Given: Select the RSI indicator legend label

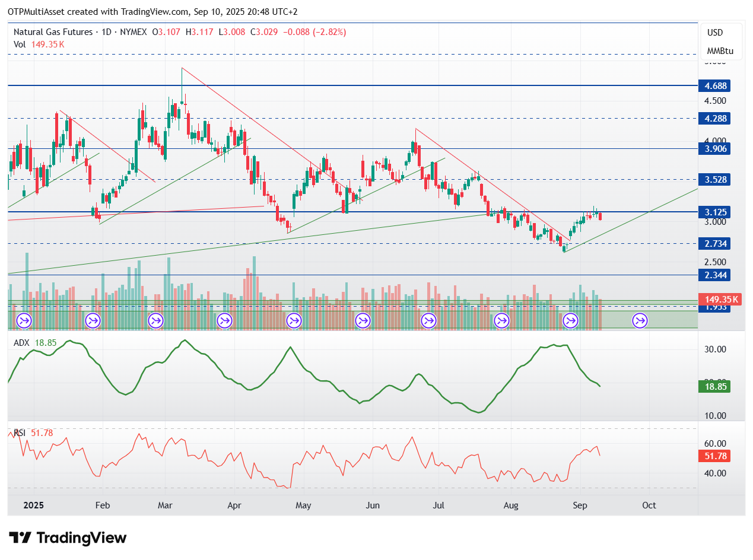Looking at the screenshot, I should tap(20, 433).
